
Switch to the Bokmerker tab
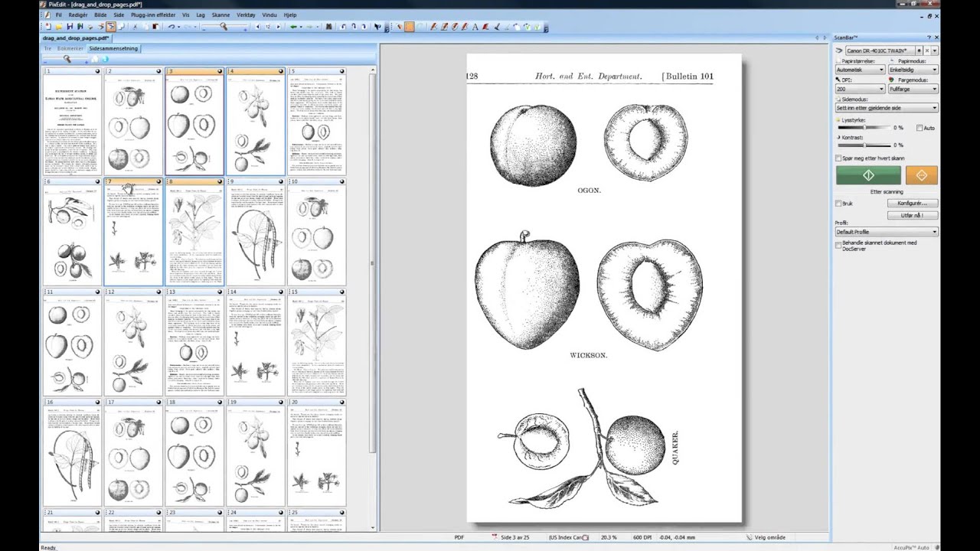70,48
